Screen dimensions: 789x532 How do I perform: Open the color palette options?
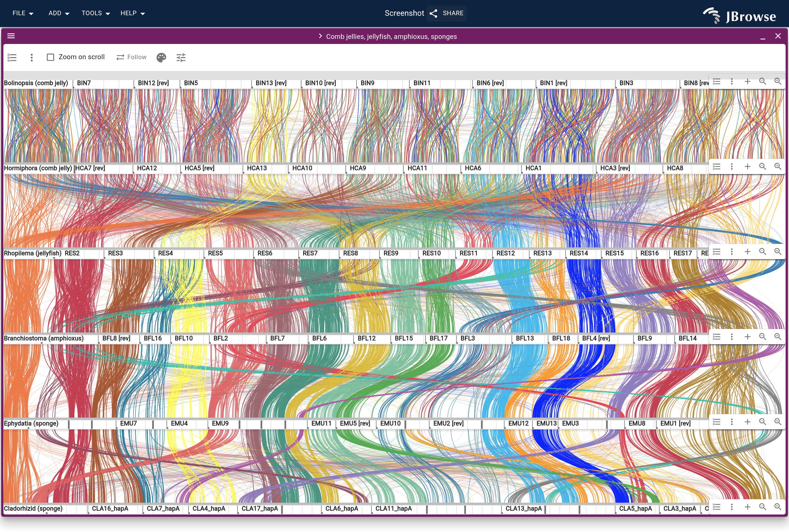click(161, 57)
